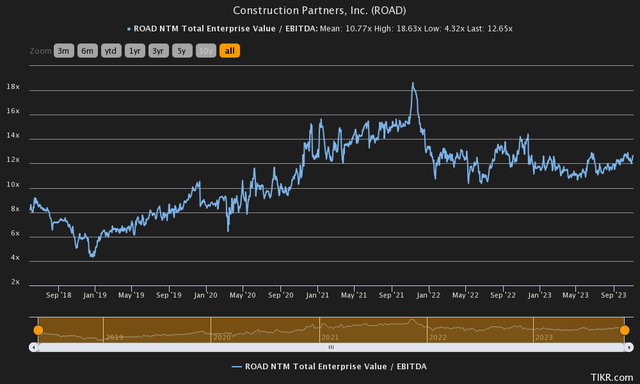Click the May '20 x-axis label
This screenshot has height=384, width=640.
242,295
